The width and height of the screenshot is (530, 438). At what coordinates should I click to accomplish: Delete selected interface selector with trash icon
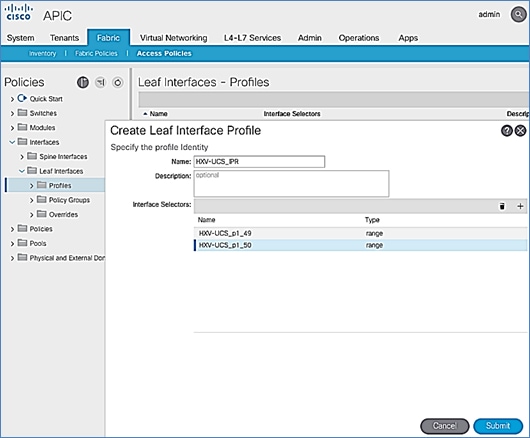502,206
